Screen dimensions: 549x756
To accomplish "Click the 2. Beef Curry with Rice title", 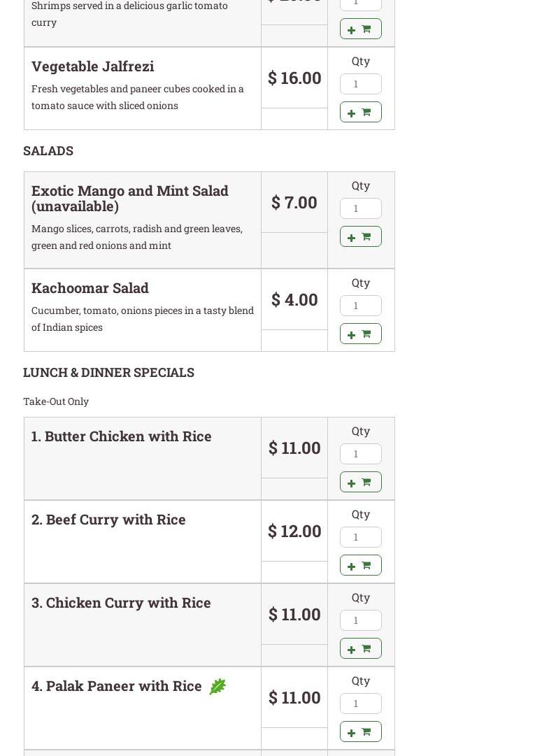I will (108, 519).
